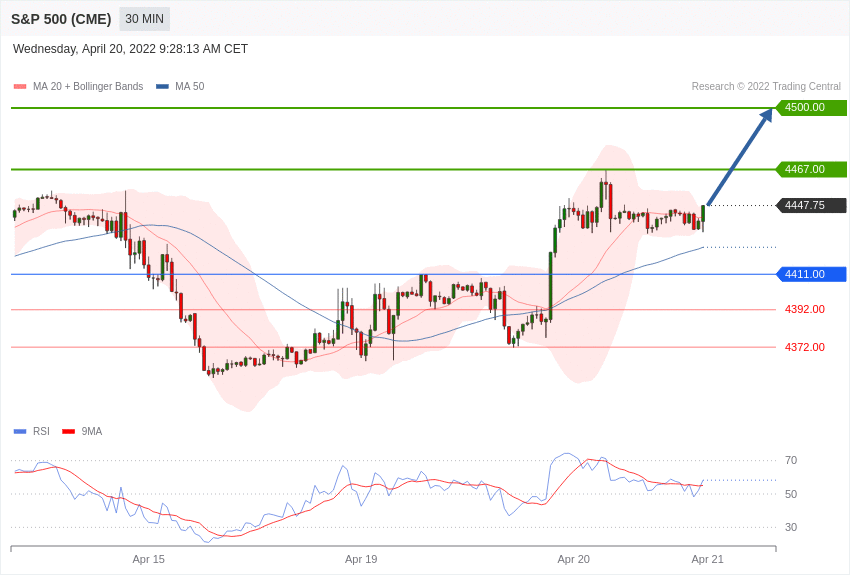Viewport: 850px width, 576px height.
Task: Click the RSI 50 level label
Action: 791,494
